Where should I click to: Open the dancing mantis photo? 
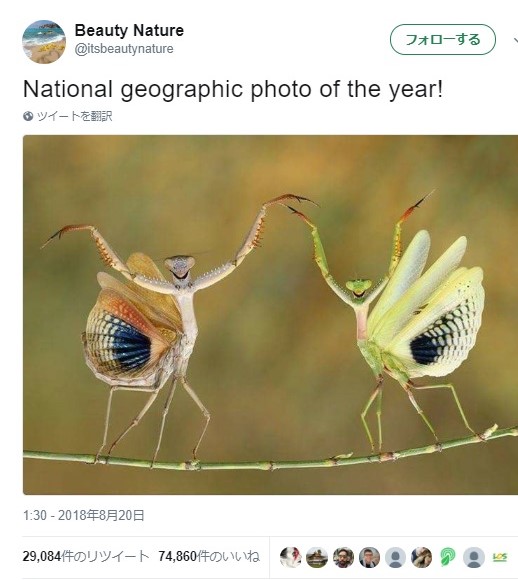[270, 315]
